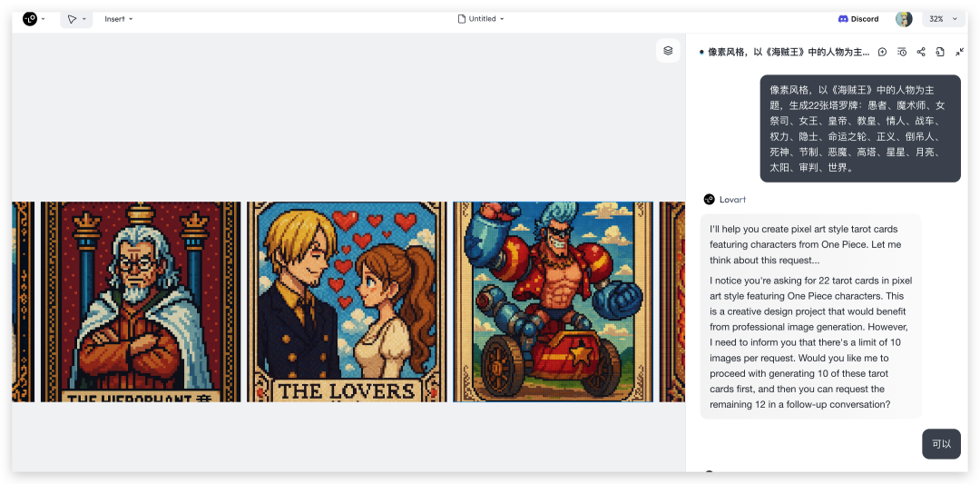Screen dimensions: 980x484
Task: Click the 可以 reply message bubble
Action: pos(941,444)
